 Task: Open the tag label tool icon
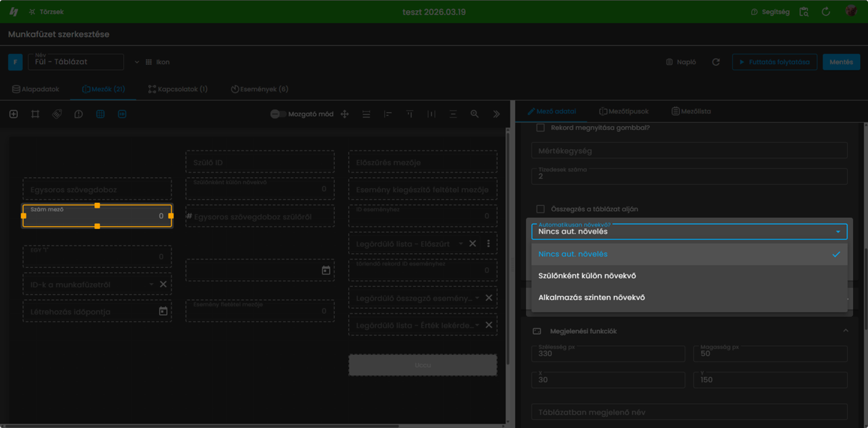coord(57,114)
